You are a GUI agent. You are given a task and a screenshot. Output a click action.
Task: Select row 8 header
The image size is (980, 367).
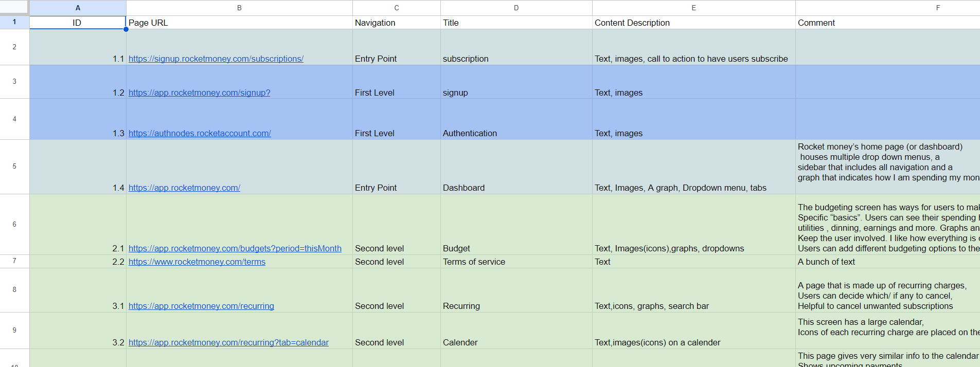click(x=14, y=290)
